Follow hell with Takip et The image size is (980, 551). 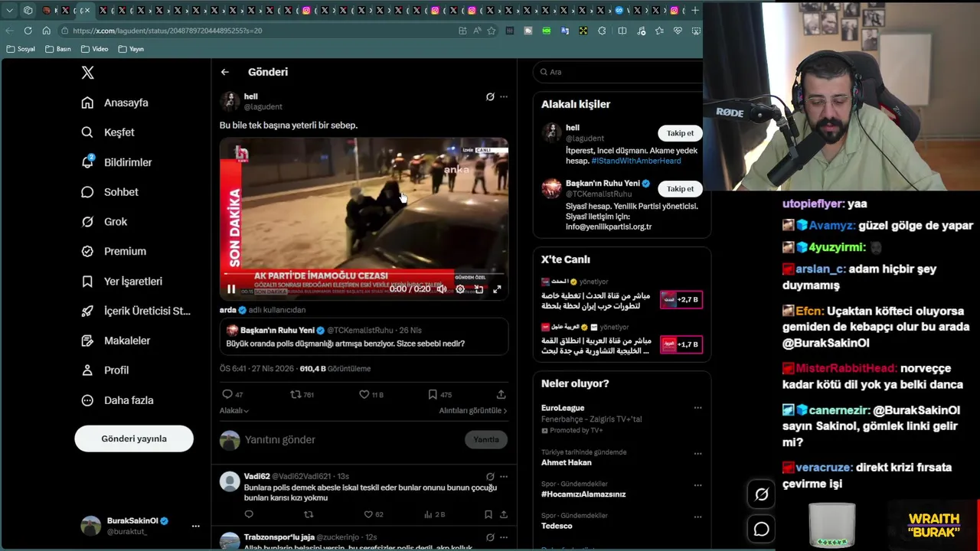coord(680,133)
